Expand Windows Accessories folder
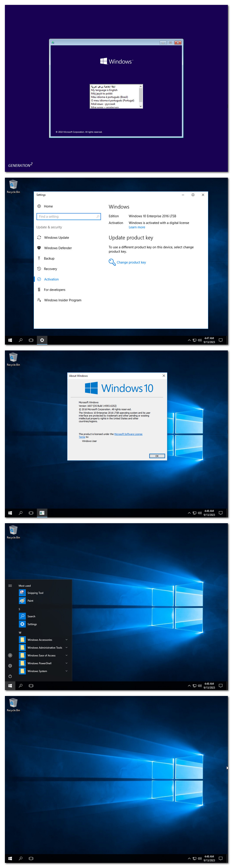Viewport: 233px width, 868px height. (x=44, y=640)
